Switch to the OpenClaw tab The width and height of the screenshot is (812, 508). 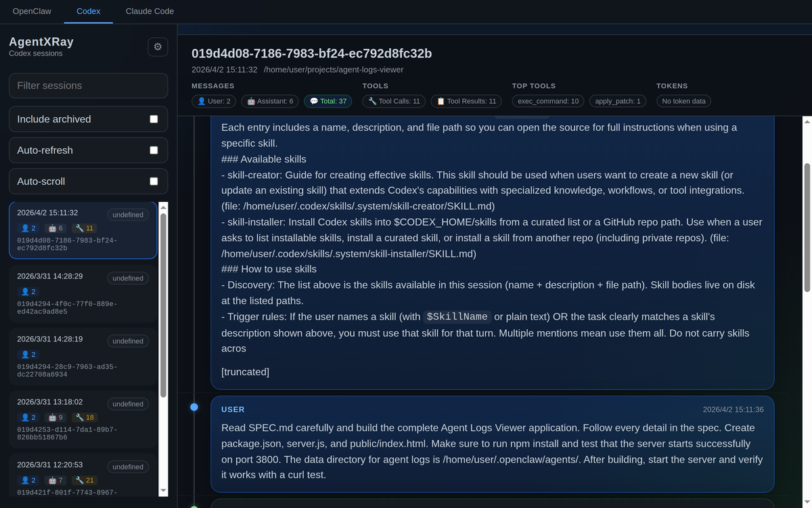point(32,11)
